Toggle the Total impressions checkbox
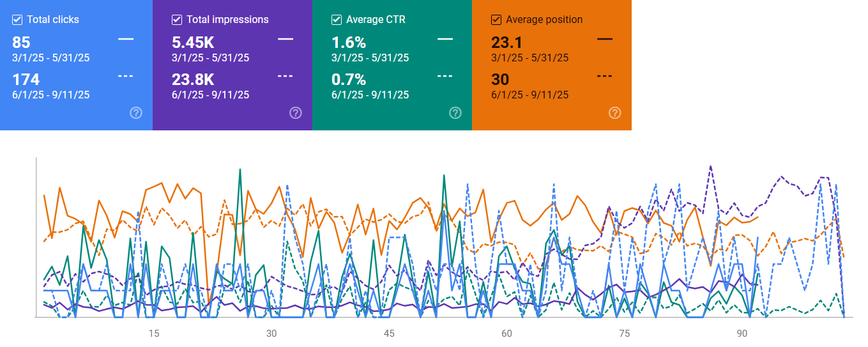Screen dimensions: 868x347 pyautogui.click(x=177, y=20)
